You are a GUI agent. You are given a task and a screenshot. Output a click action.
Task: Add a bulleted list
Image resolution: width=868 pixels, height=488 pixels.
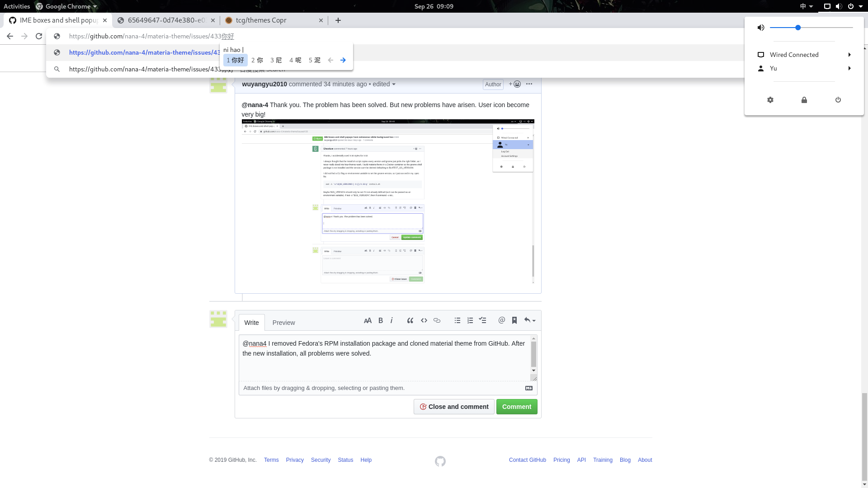458,320
